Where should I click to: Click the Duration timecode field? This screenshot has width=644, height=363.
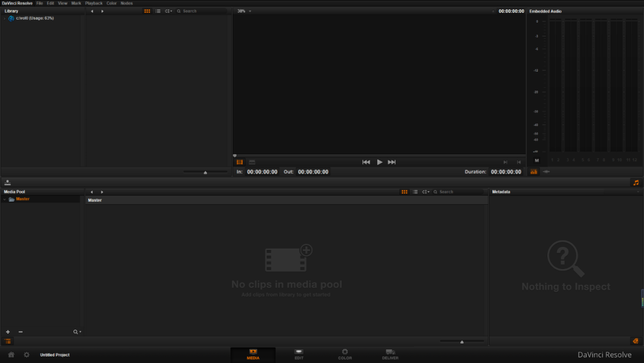tap(506, 172)
